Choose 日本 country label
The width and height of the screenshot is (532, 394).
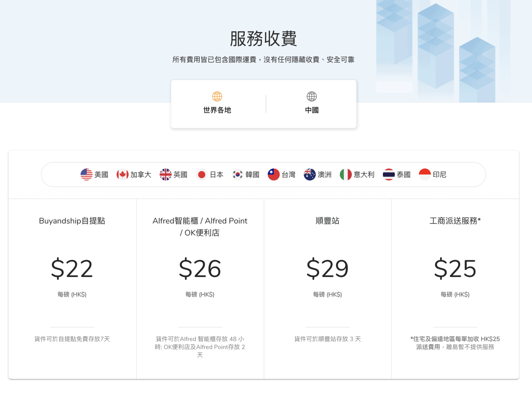[217, 174]
